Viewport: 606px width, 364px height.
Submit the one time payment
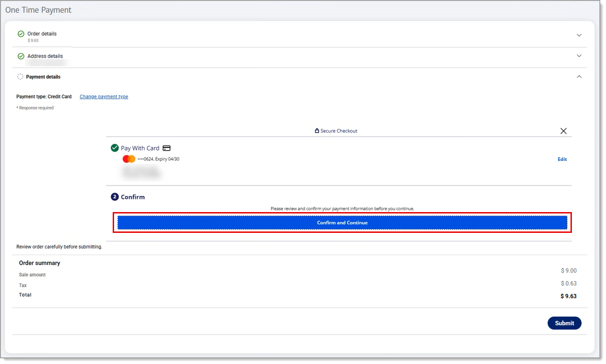tap(564, 323)
